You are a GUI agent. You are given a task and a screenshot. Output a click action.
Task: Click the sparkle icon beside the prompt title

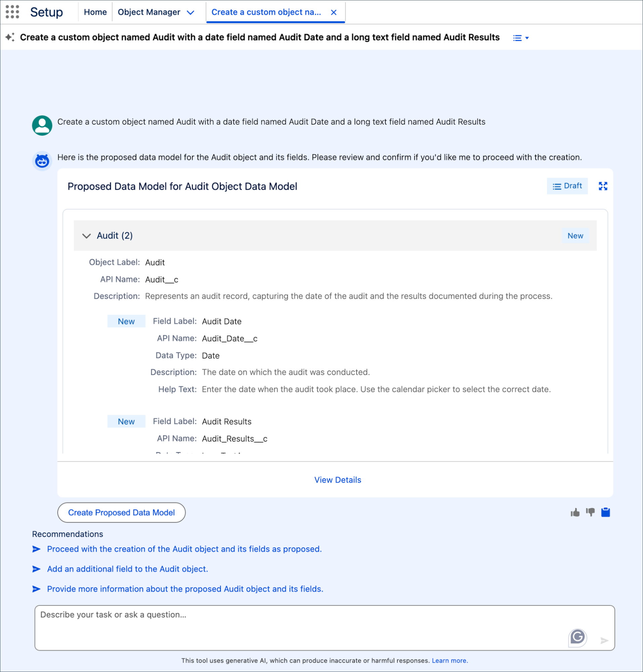click(10, 37)
